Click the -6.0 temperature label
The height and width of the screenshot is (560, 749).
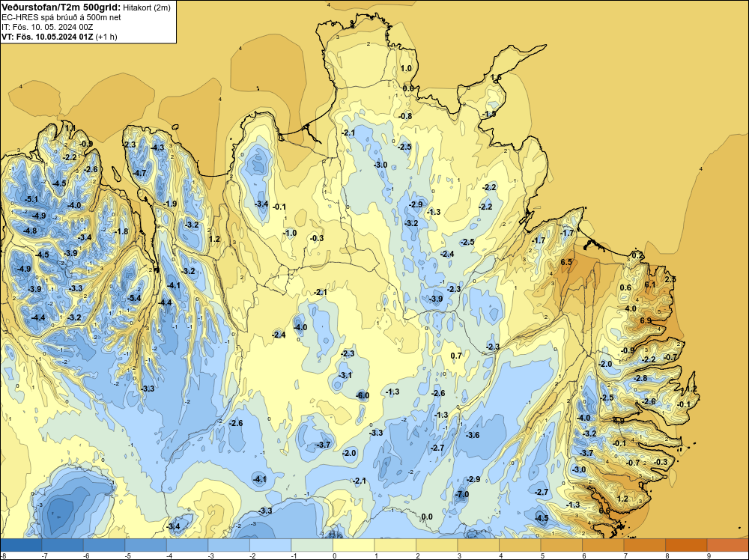coord(363,395)
